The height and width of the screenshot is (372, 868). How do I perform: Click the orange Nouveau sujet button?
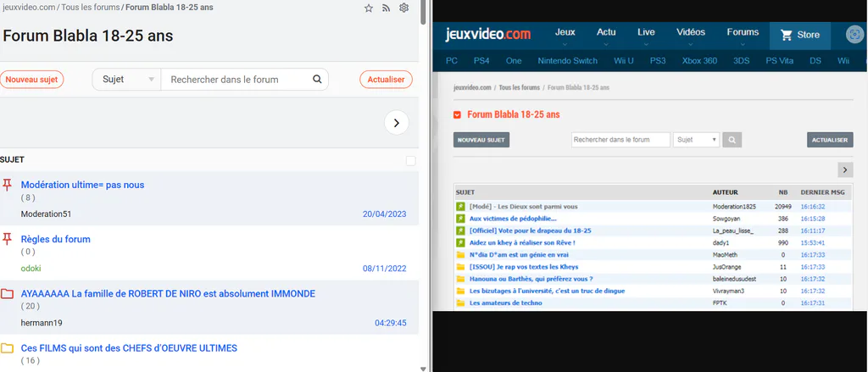click(31, 79)
